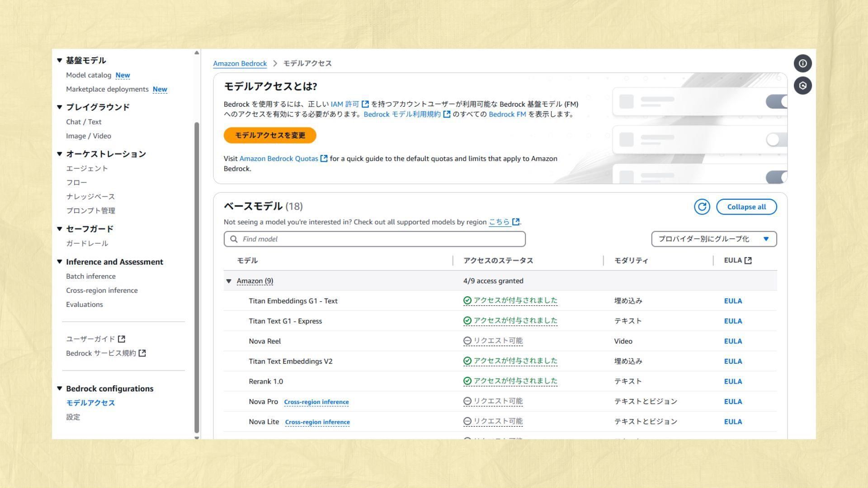Open プロンプト管理 in sidebar
This screenshot has height=488, width=868.
point(90,211)
